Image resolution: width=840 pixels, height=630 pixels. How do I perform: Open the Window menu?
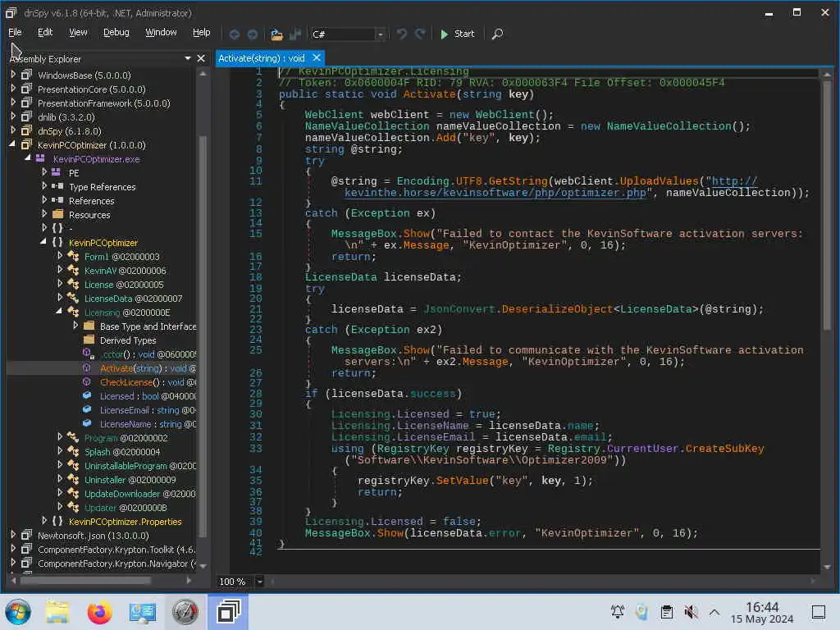coord(161,33)
